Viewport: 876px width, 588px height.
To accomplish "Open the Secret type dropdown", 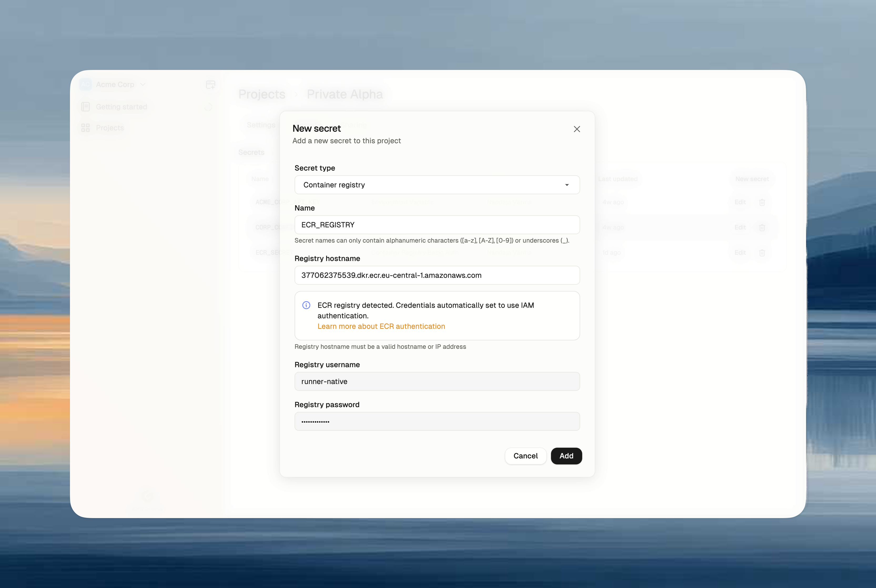I will point(437,185).
